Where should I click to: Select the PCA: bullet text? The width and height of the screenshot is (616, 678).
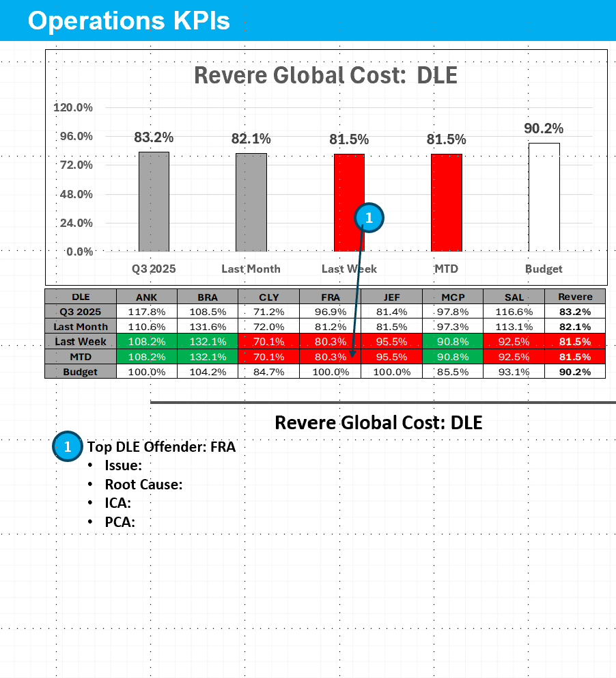click(120, 522)
